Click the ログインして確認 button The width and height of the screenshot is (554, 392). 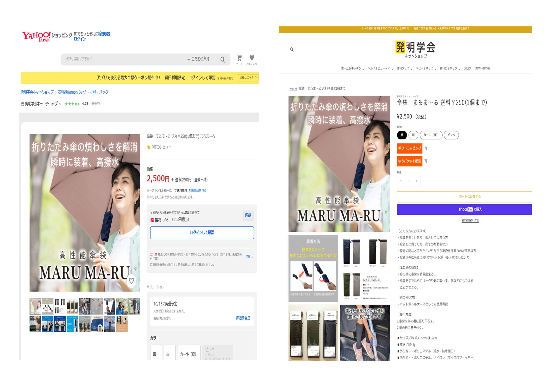coord(202,232)
